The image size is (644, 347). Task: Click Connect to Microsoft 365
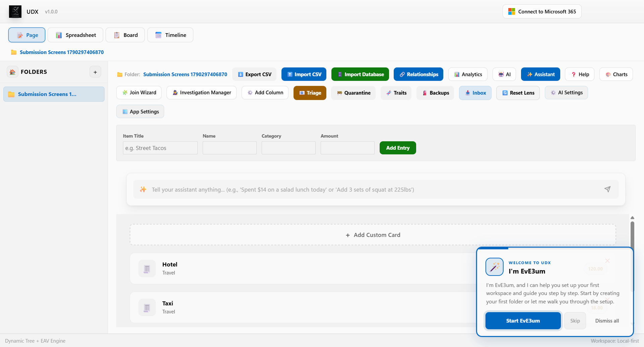pyautogui.click(x=542, y=11)
